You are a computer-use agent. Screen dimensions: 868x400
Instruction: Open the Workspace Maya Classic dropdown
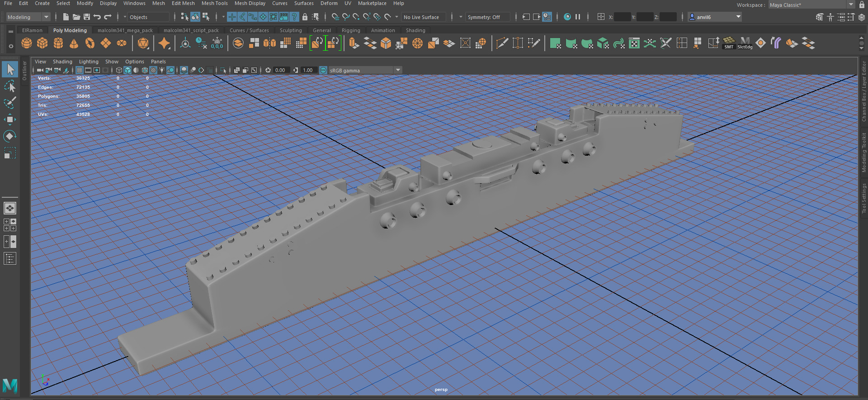(x=811, y=5)
